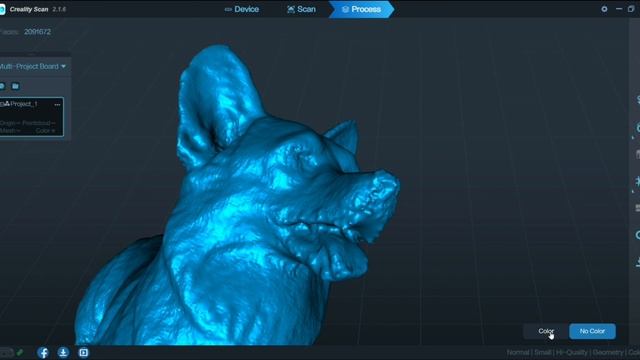The width and height of the screenshot is (640, 360).
Task: Click the Creality Scan title text
Action: tap(29, 9)
